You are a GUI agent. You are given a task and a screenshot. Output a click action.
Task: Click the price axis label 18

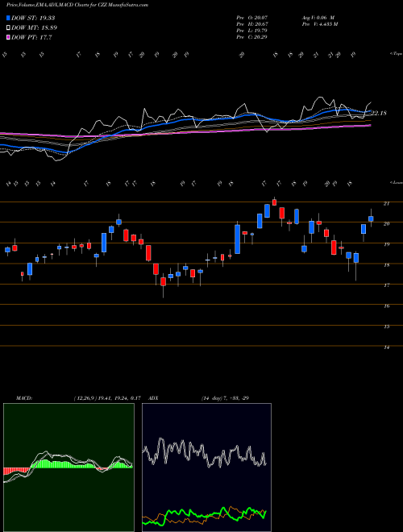pos(386,265)
